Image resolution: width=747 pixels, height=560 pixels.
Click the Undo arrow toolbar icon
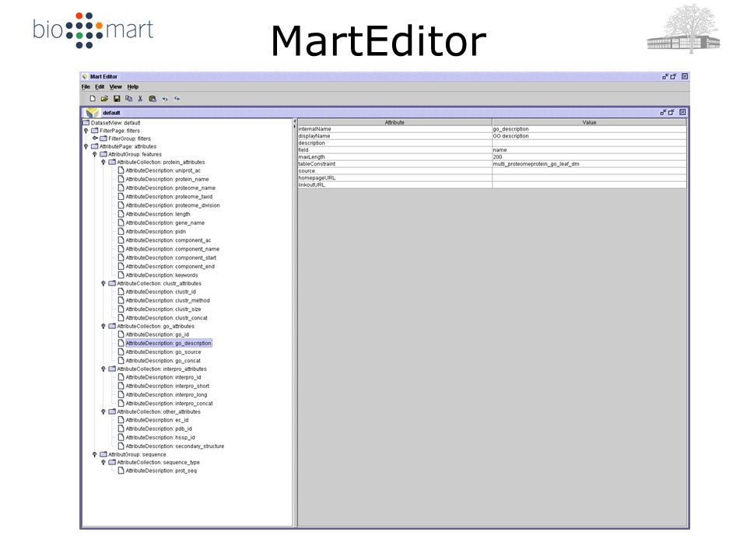tap(165, 99)
